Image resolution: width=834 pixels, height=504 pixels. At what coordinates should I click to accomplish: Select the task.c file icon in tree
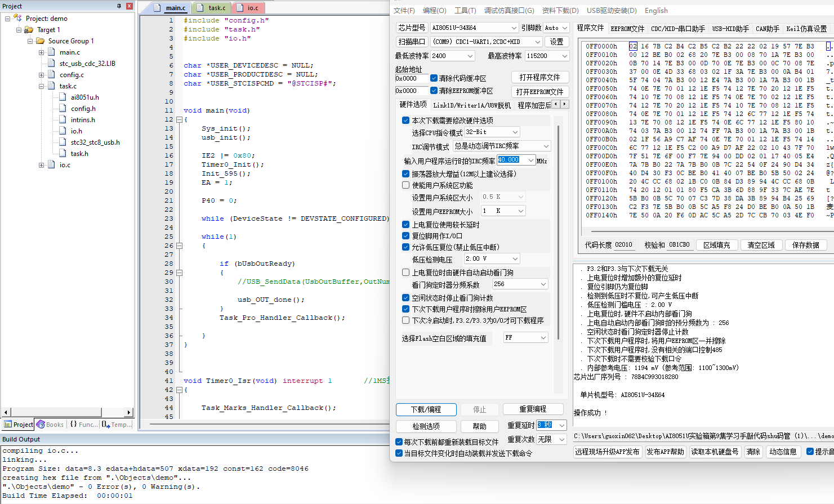point(52,86)
